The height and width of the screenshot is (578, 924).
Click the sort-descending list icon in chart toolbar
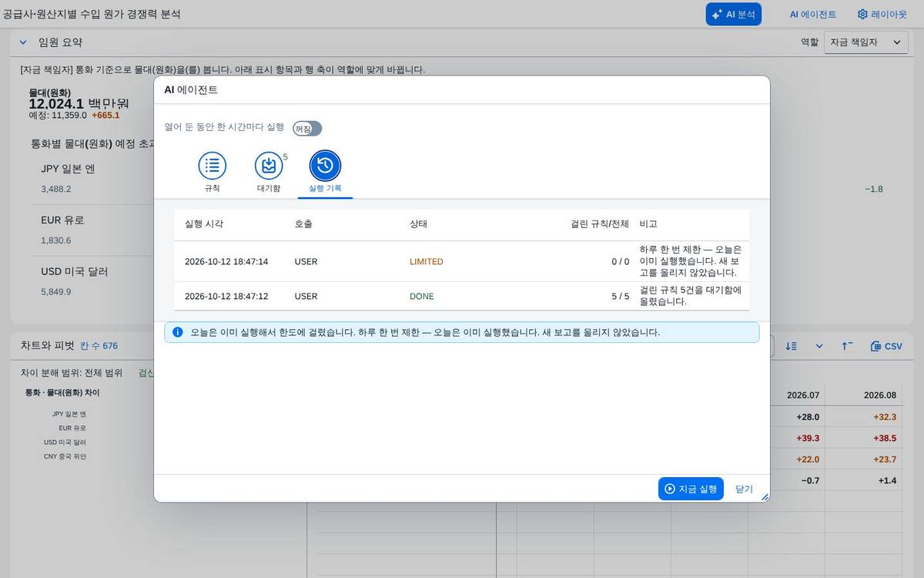791,346
